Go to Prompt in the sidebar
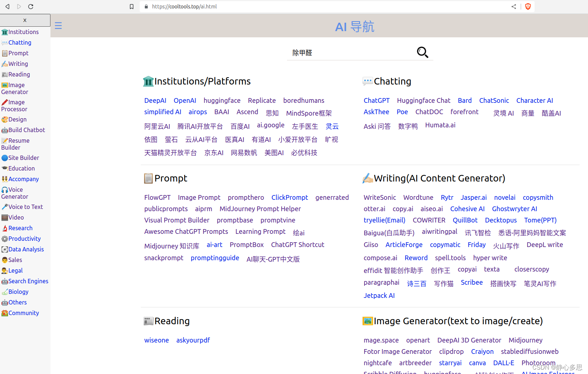 pos(15,53)
